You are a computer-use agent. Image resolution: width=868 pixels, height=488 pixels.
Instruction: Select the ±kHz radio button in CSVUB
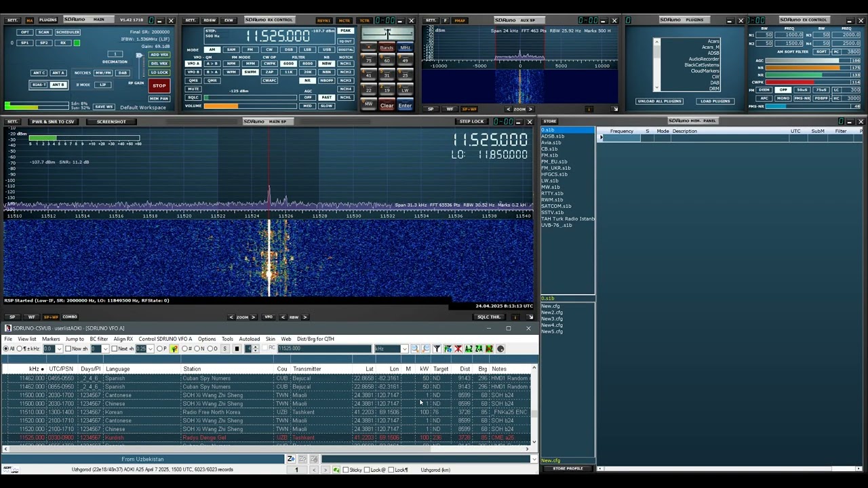19,348
